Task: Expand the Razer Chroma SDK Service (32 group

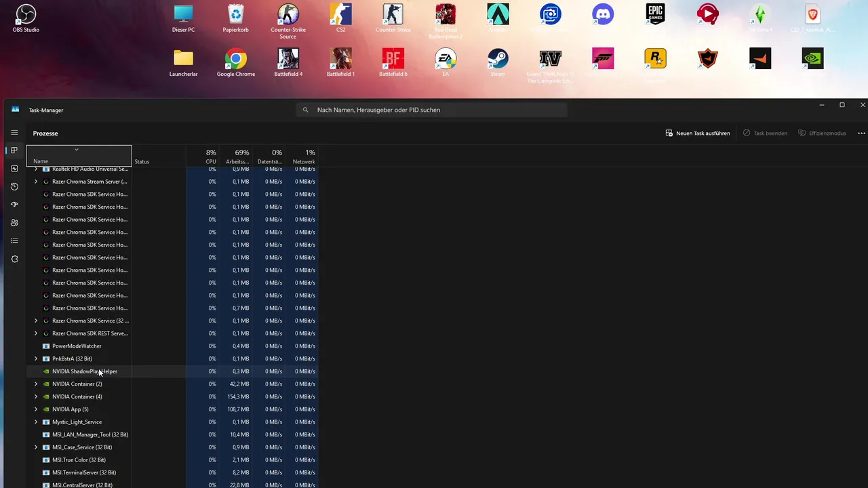Action: tap(36, 321)
